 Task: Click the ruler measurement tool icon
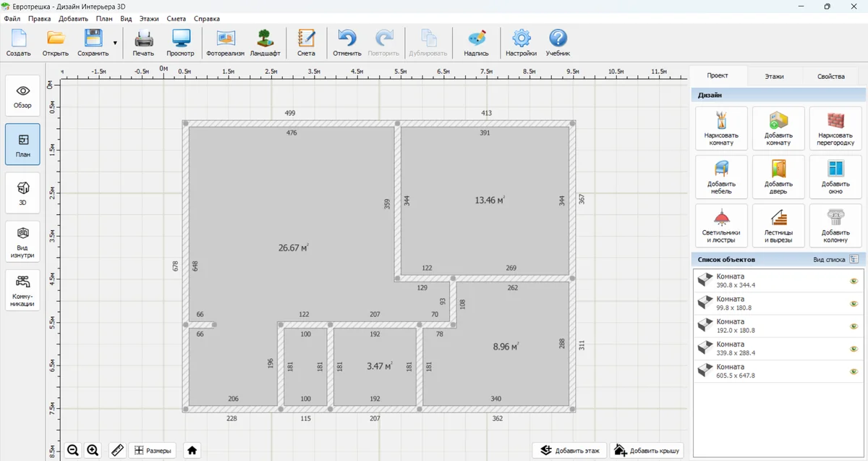pos(117,450)
